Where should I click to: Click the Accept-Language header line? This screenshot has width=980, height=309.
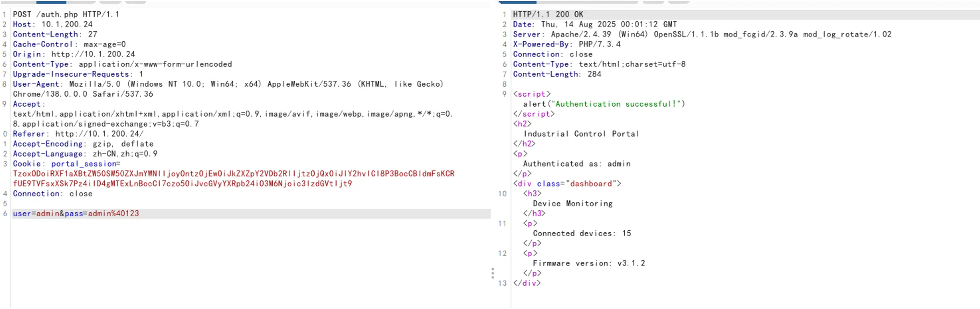coord(85,154)
